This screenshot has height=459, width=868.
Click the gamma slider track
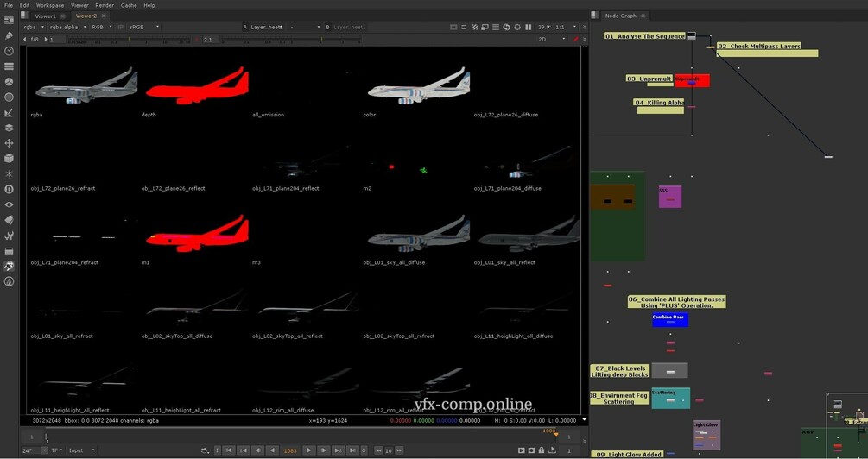[292, 40]
